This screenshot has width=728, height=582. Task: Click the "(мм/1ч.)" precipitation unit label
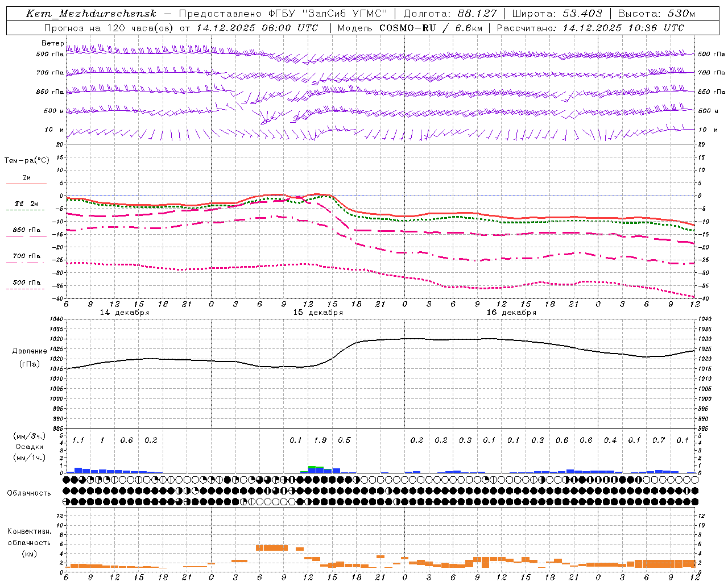point(30,458)
